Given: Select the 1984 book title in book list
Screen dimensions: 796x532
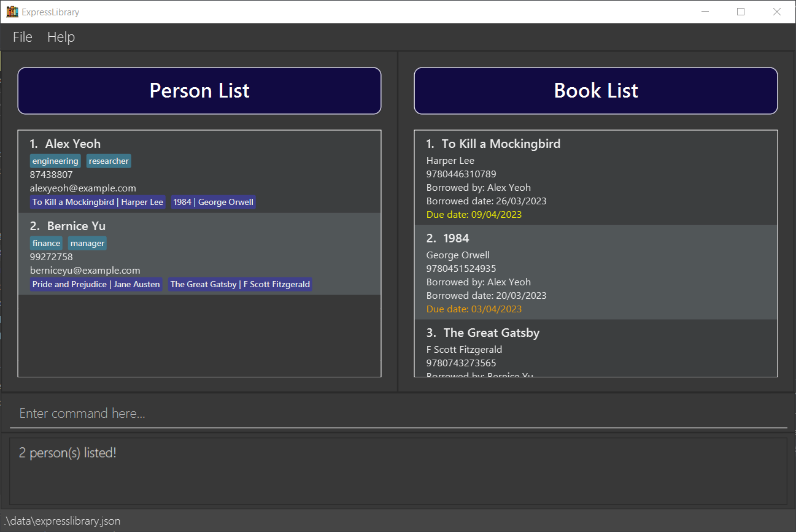Looking at the screenshot, I should point(456,238).
